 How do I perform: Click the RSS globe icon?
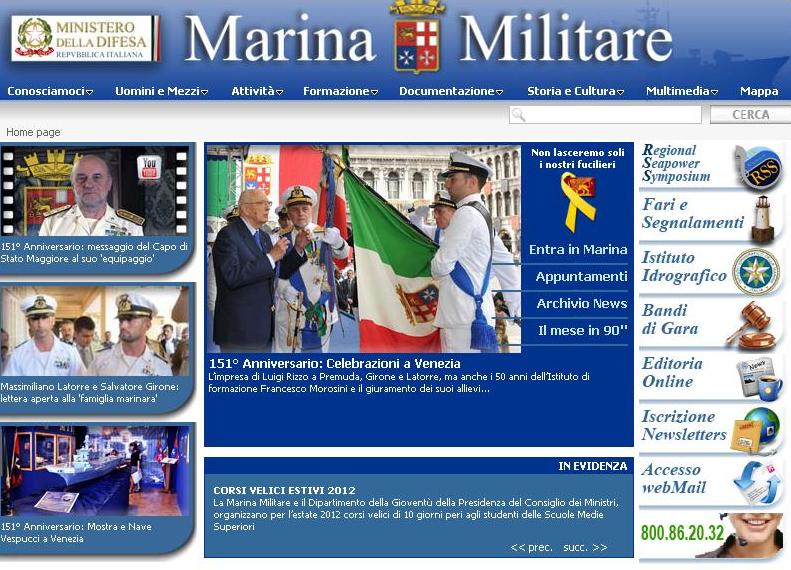click(760, 167)
